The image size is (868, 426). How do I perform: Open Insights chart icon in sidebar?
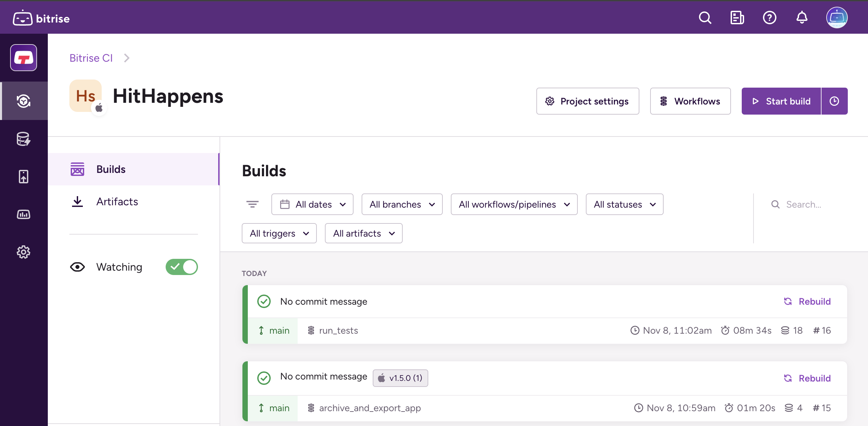click(x=23, y=214)
